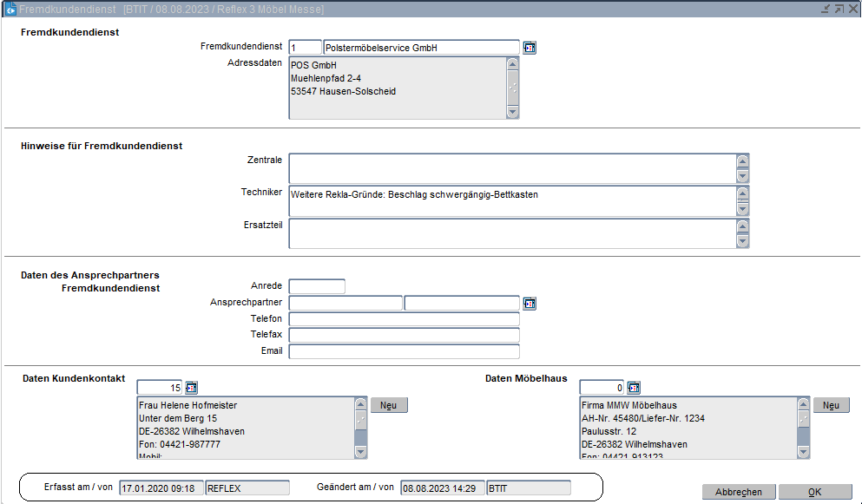Open Daten Kundenkontakt lookup icon
Image resolution: width=862 pixels, height=504 pixels.
(192, 387)
